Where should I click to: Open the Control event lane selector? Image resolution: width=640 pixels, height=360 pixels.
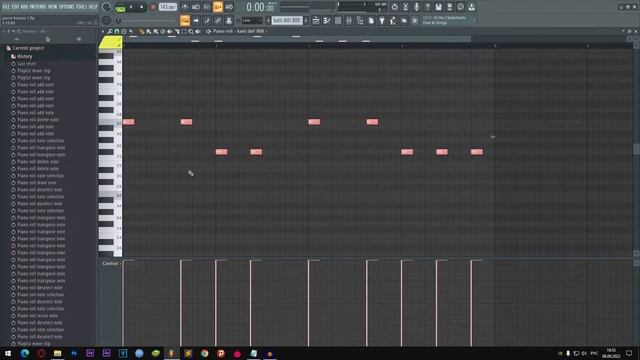tap(111, 264)
